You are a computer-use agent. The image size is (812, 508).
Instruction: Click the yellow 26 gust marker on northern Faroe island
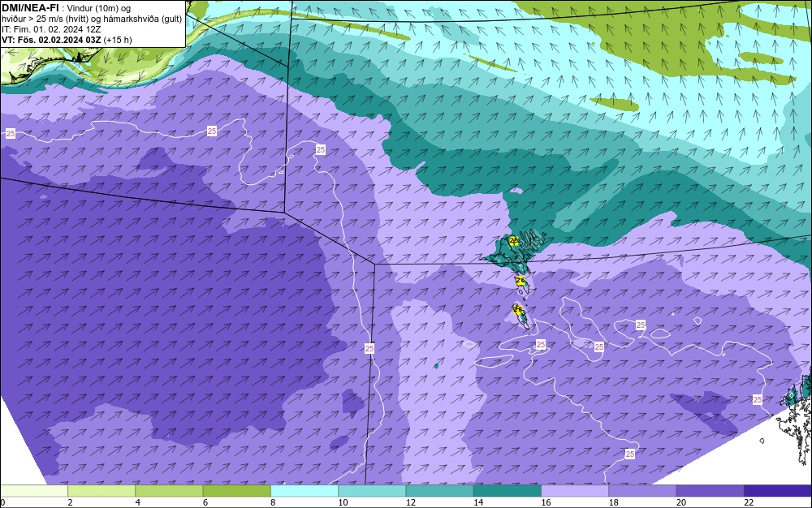[x=514, y=240]
